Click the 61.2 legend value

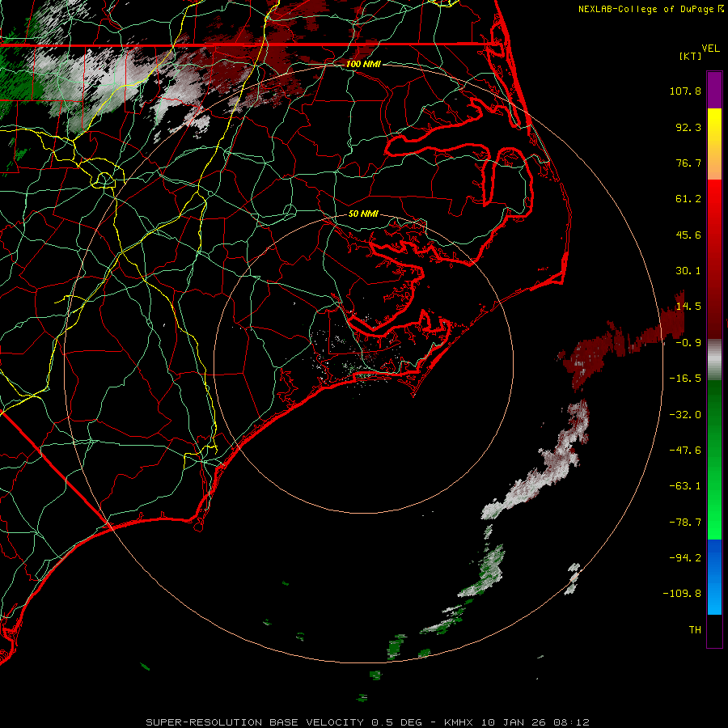pos(688,199)
